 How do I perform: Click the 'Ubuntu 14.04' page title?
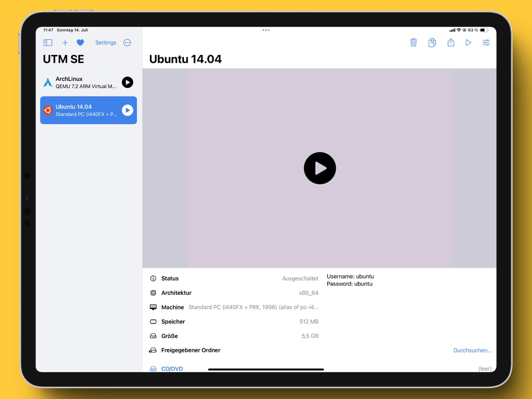point(185,59)
